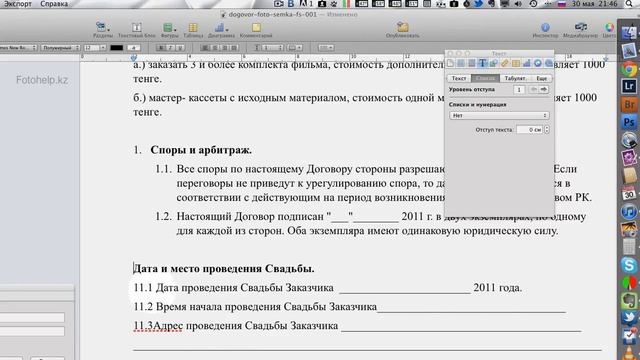This screenshot has width=640, height=360.
Task: Open the Media Browser toolbar icon
Action: 580,30
